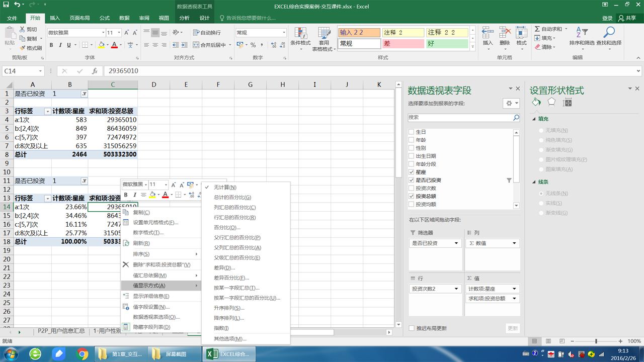Uncheck the 是否已投资 field checkbox
The width and height of the screenshot is (644, 362).
click(412, 180)
